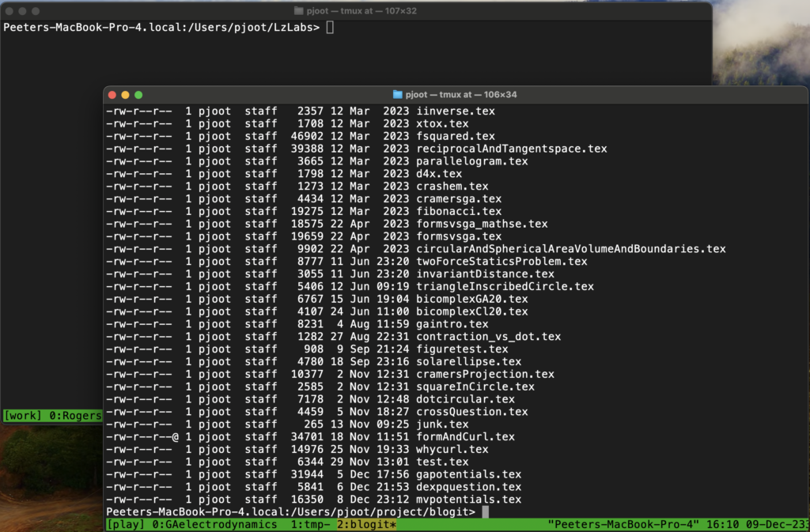Click the file name triangleInscribedCircle.tex
Image resolution: width=810 pixels, height=532 pixels.
(505, 286)
